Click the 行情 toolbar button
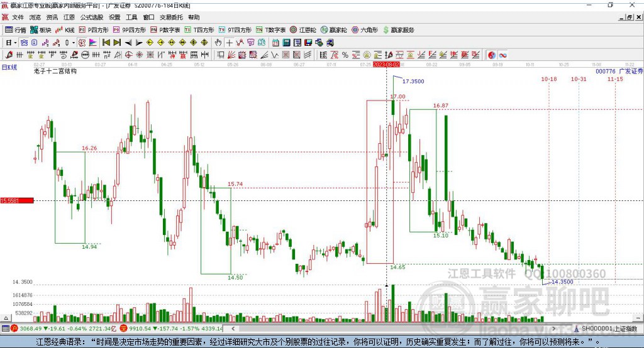Image resolution: width=644 pixels, height=348 pixels. [16, 30]
